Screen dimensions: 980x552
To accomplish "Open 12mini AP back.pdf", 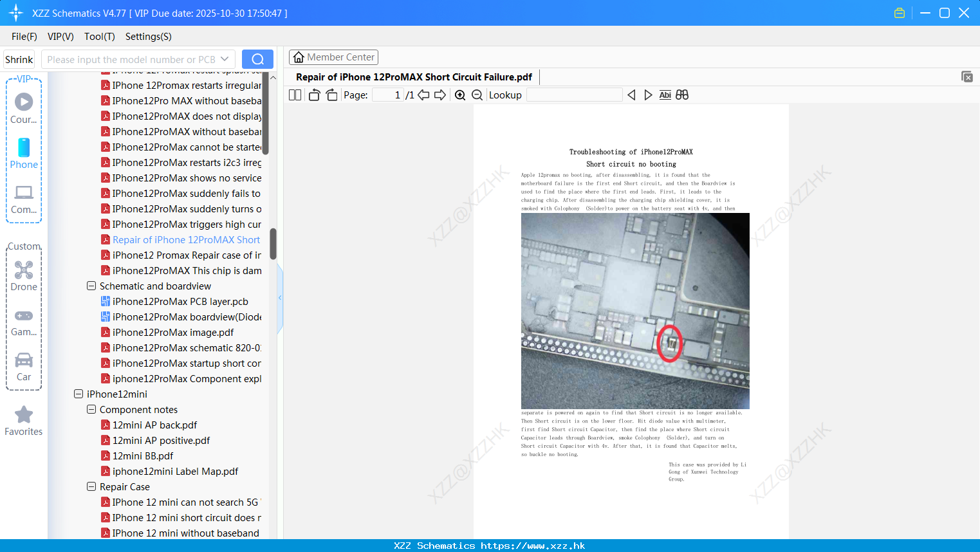I will point(154,425).
